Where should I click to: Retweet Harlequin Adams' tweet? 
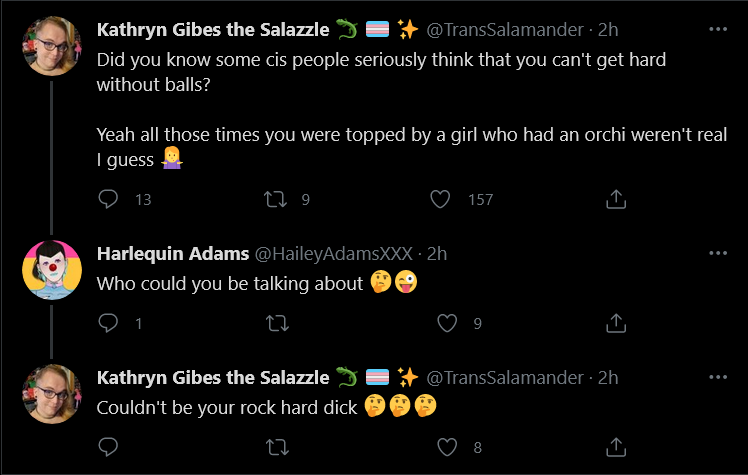(x=277, y=323)
